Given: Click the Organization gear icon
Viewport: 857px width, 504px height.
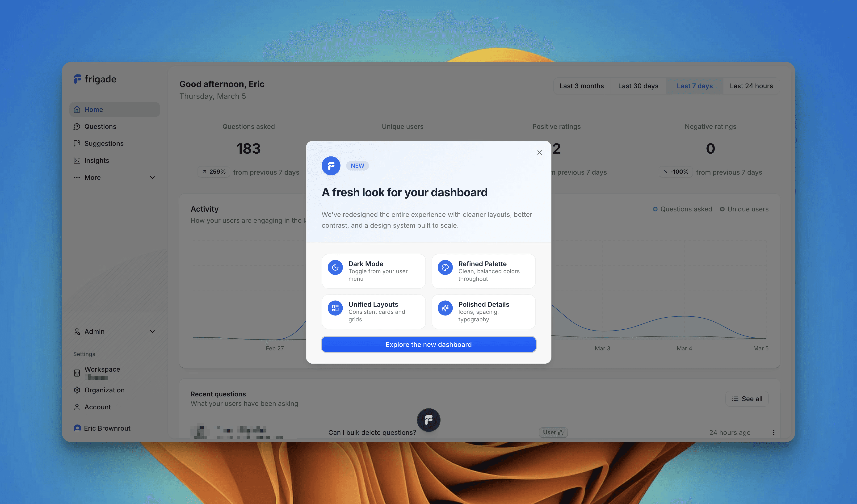Looking at the screenshot, I should pyautogui.click(x=77, y=390).
